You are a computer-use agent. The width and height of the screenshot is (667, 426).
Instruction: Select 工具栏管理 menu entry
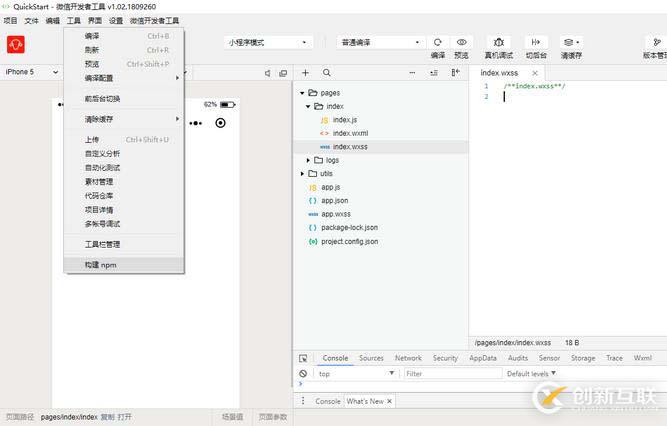[124, 244]
